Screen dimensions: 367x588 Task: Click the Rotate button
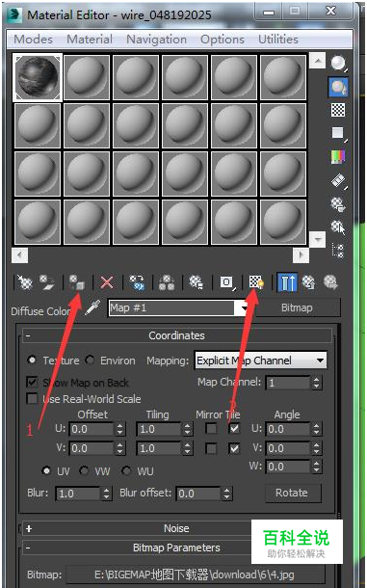point(292,493)
